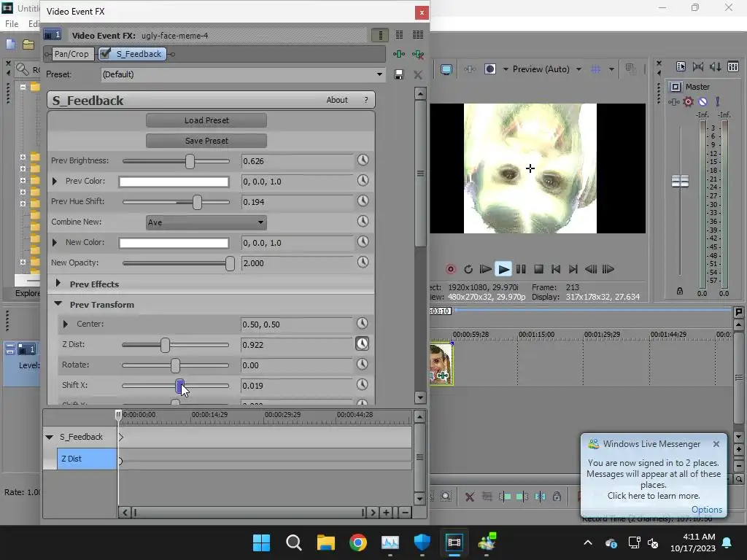Open Windows Start menu
The height and width of the screenshot is (560, 747).
tap(261, 542)
